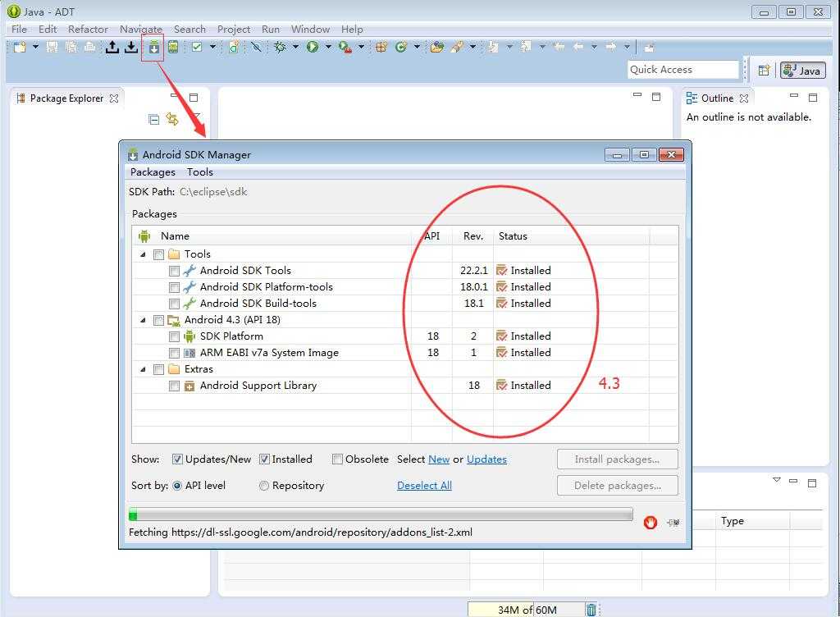Collapse the Android 4.3 (API 18) group

(x=143, y=320)
